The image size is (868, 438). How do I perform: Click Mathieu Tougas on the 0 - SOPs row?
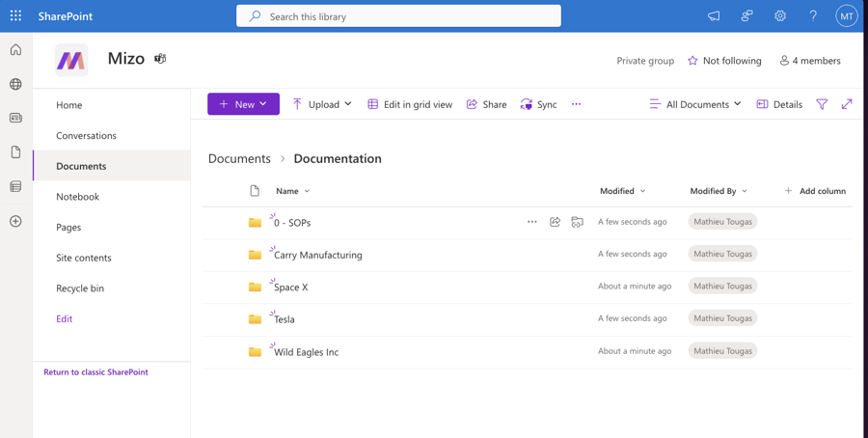click(723, 222)
